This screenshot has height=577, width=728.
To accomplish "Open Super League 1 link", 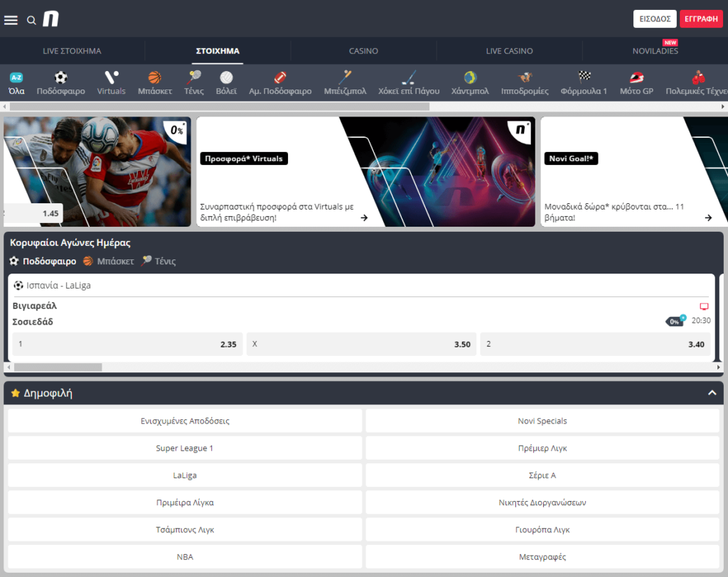I will [185, 448].
